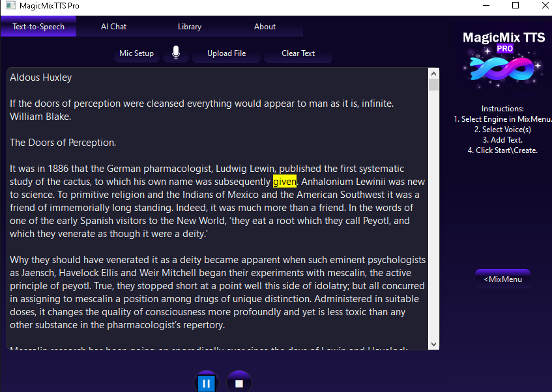Click 'Havelock Ellis' in the paragraph
552x392 pixels.
tap(89, 273)
